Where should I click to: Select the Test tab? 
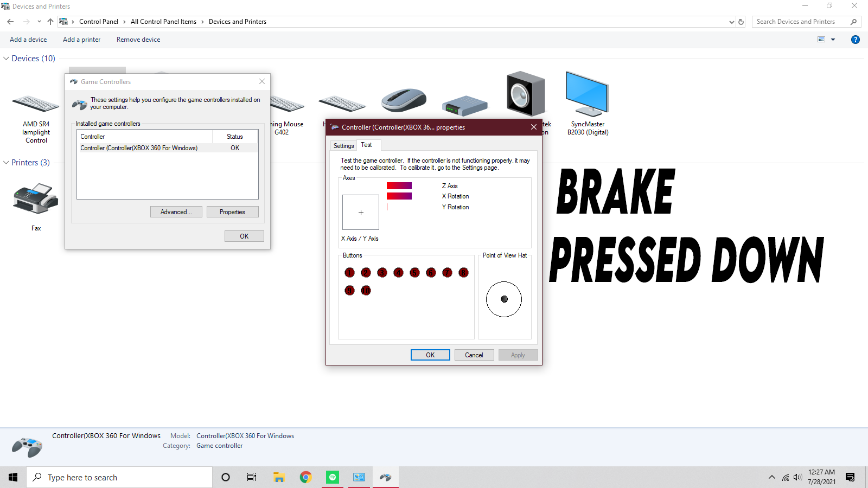coord(367,145)
